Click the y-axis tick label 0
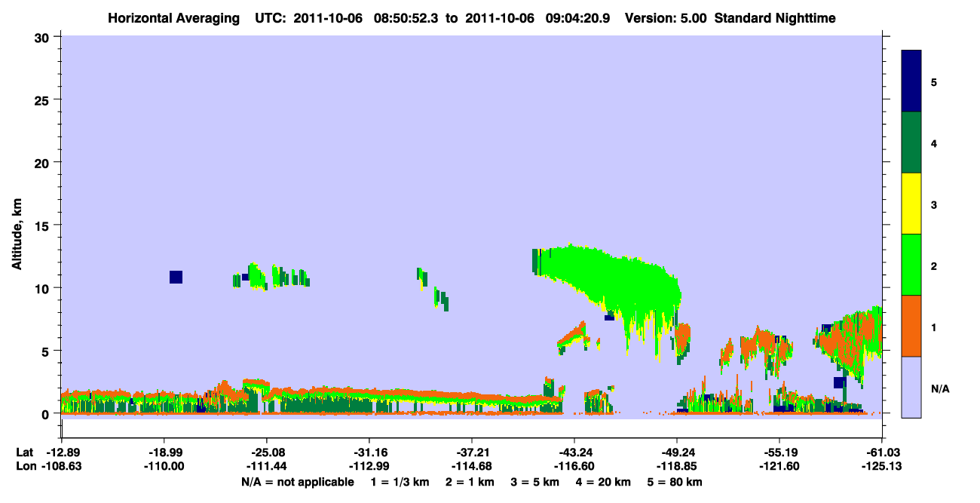The image size is (980, 503). pyautogui.click(x=47, y=414)
